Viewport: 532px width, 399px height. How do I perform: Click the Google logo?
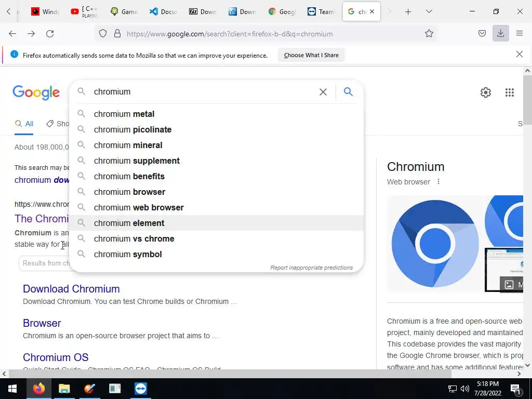36,92
